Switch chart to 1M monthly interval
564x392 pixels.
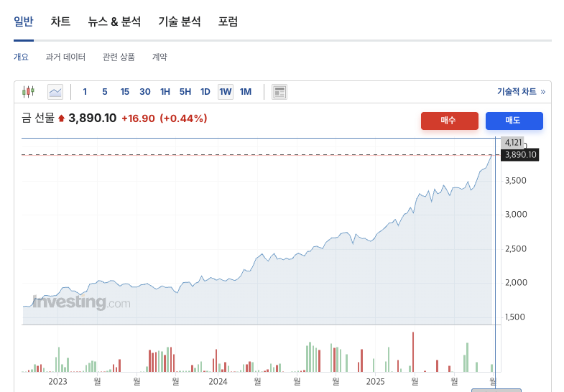pos(246,92)
